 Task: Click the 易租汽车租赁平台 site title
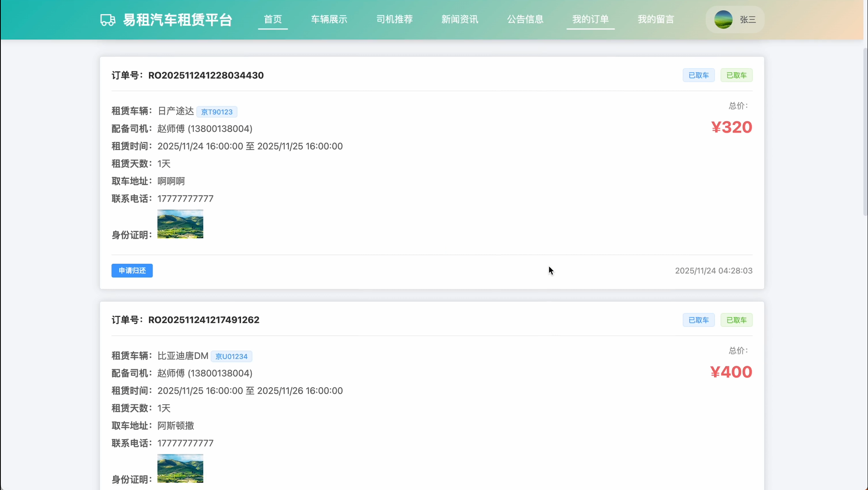click(x=177, y=20)
